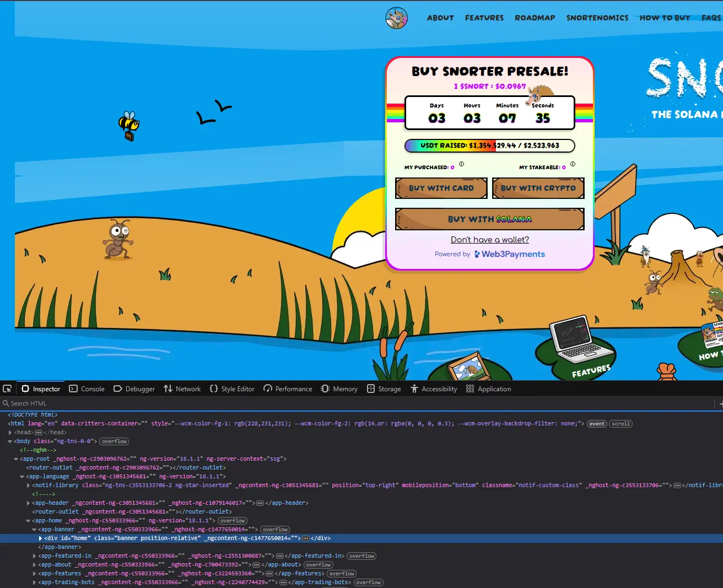
Task: Click the event badge on html element
Action: click(x=597, y=424)
